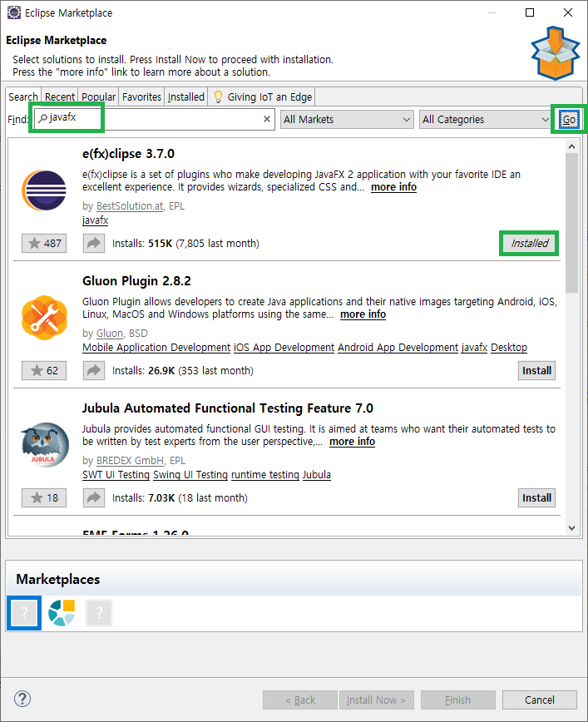Open the All Markets dropdown
588x722 pixels.
click(x=347, y=119)
